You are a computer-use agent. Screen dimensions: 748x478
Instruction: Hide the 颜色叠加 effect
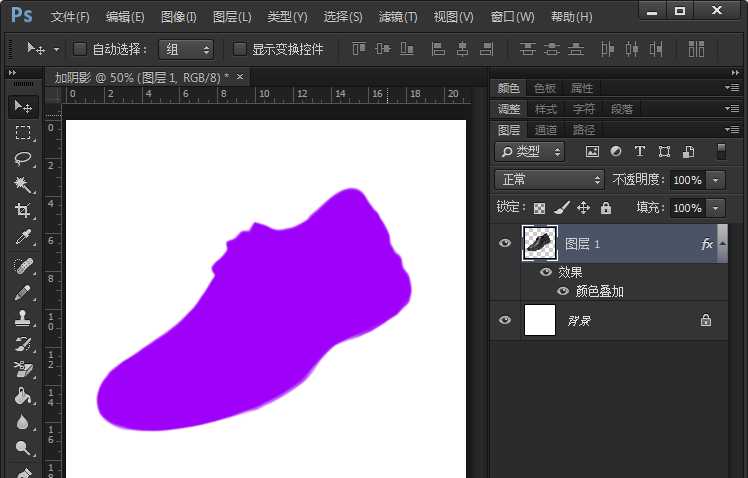[x=563, y=291]
